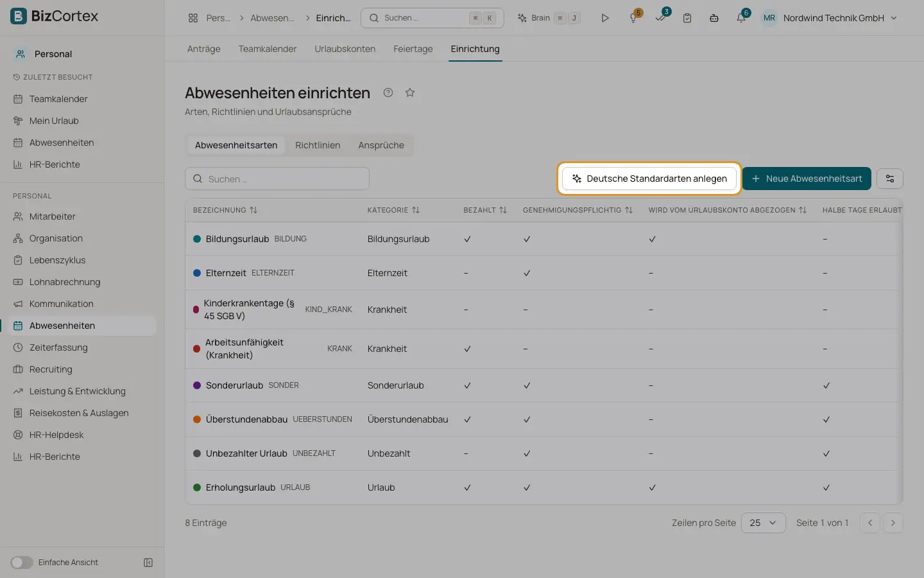924x578 pixels.
Task: Click Deutsche Standardarten anlegen button
Action: coord(649,179)
